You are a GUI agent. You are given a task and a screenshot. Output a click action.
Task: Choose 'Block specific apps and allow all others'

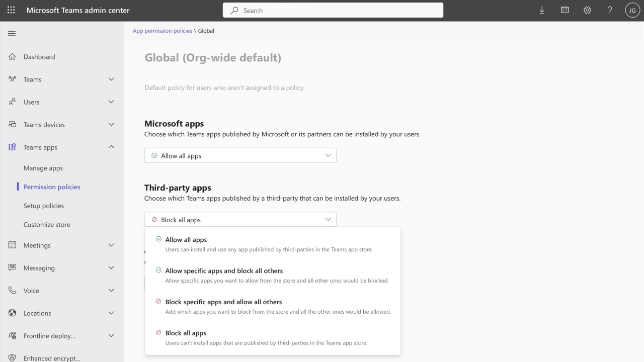pyautogui.click(x=223, y=302)
